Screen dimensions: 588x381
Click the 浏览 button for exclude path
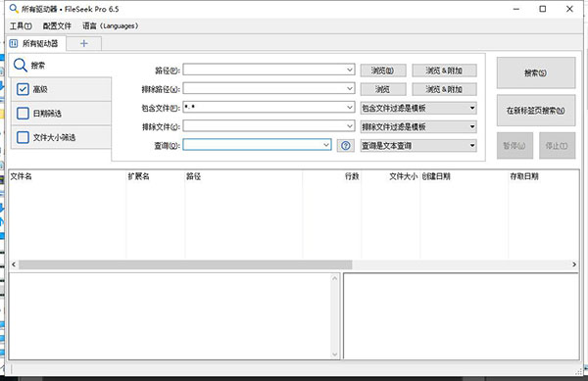coord(383,89)
